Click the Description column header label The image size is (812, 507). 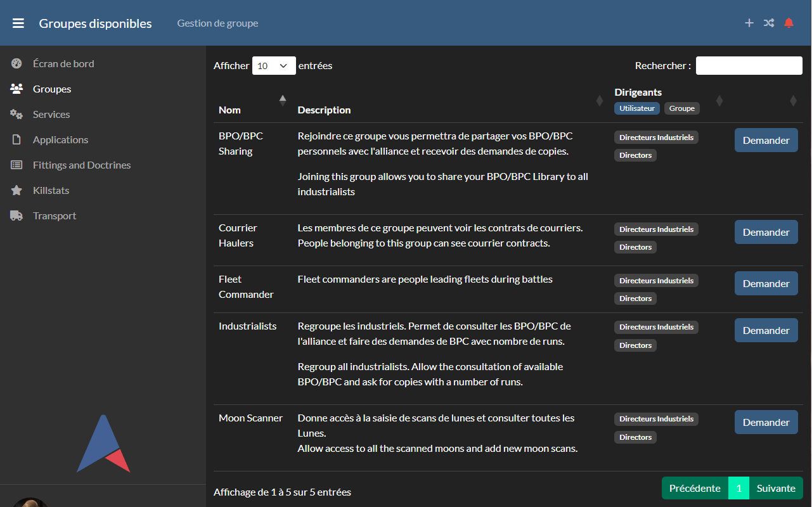pyautogui.click(x=324, y=110)
